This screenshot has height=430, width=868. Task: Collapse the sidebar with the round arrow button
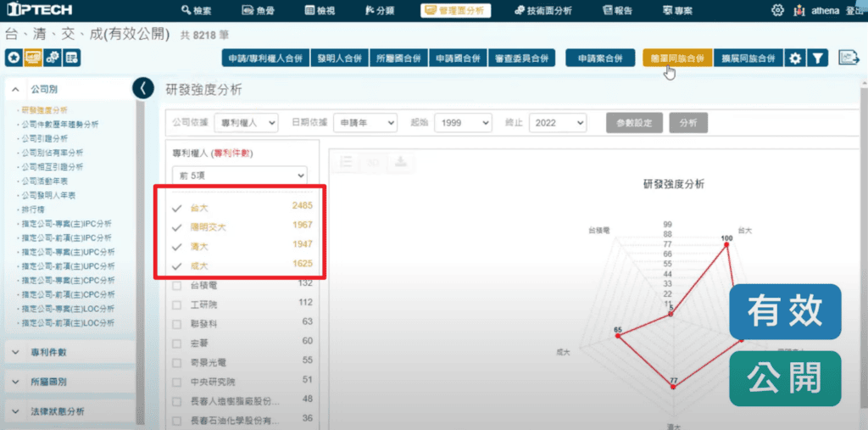[143, 88]
